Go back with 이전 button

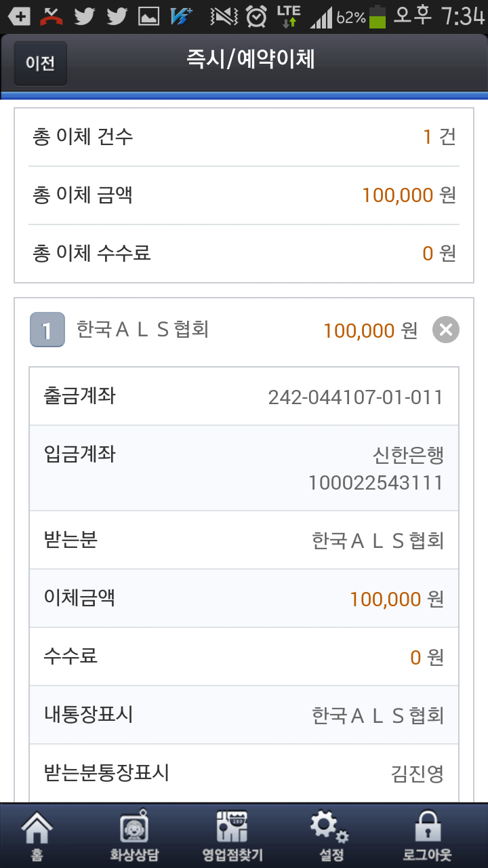pyautogui.click(x=41, y=63)
